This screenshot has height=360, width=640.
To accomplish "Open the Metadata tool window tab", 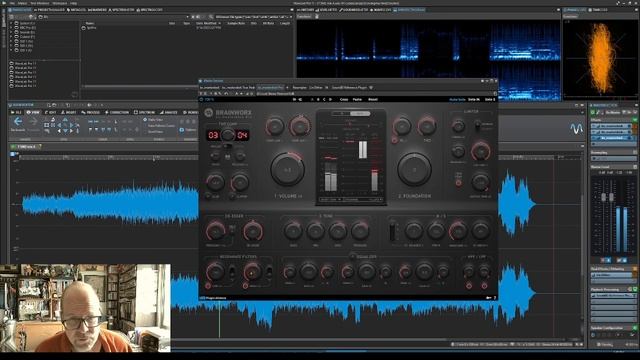I will tap(76, 10).
